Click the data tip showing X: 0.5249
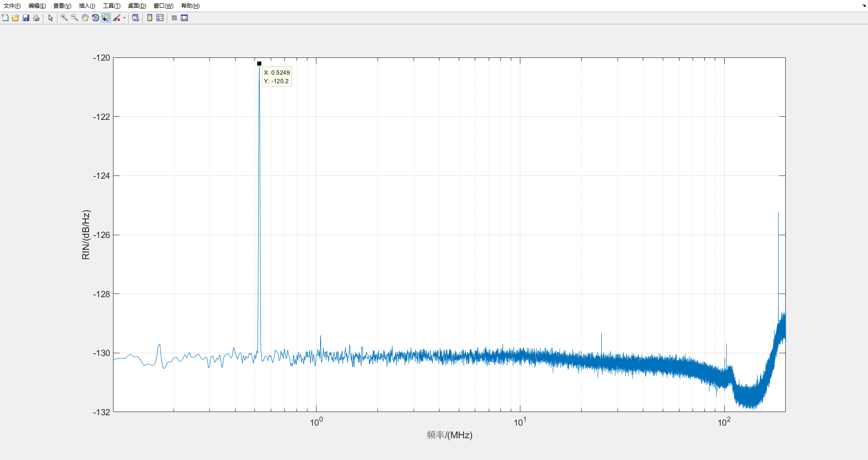The width and height of the screenshot is (868, 460). [x=277, y=77]
